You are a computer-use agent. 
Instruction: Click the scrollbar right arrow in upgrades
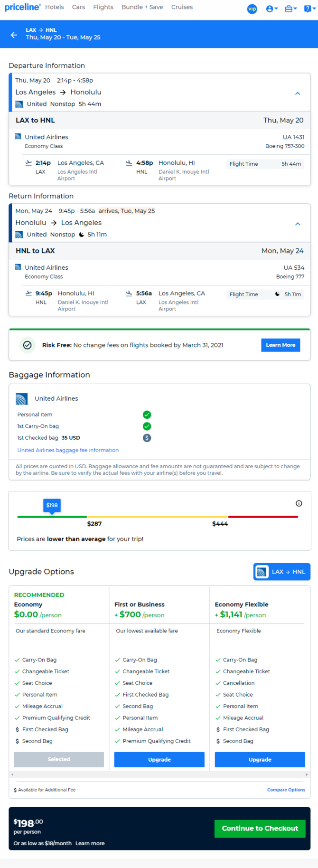[307, 774]
